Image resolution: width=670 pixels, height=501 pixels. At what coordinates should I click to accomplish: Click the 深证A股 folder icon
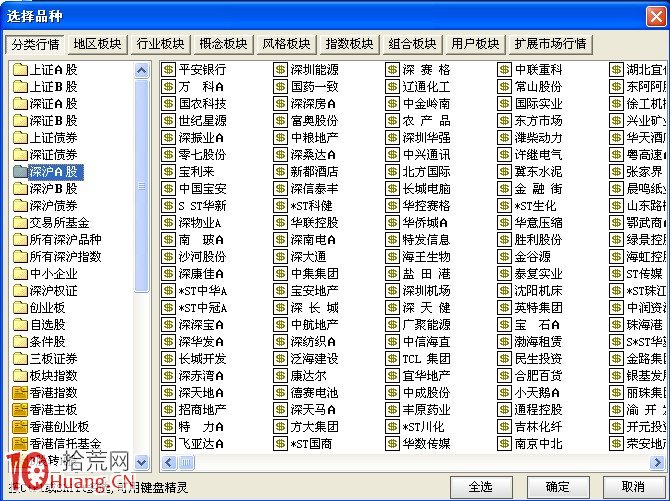tap(20, 104)
